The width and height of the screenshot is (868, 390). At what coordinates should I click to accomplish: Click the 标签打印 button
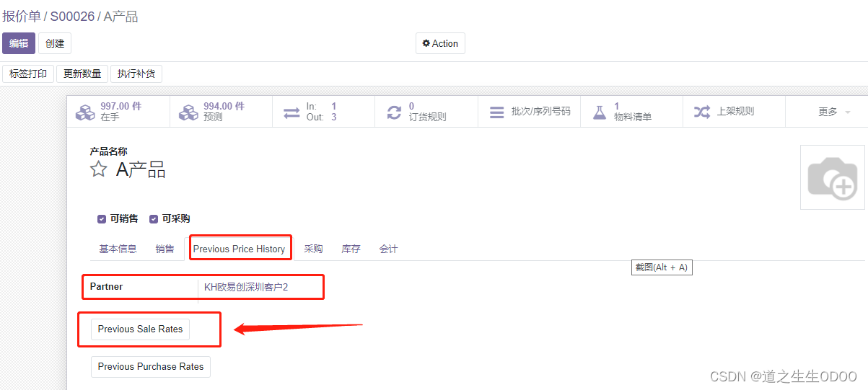[x=28, y=74]
